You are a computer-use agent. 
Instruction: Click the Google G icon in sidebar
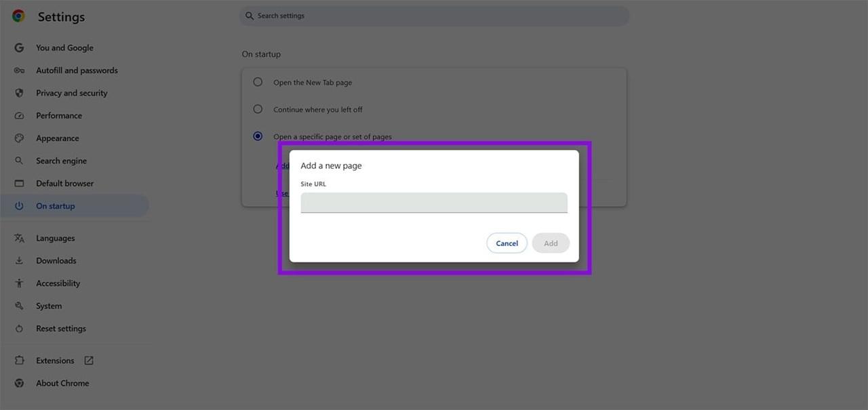click(x=19, y=47)
